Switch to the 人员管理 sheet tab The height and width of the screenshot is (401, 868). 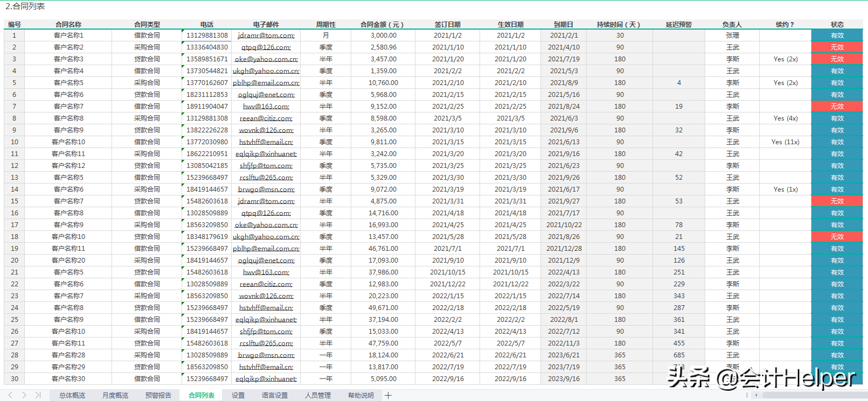click(318, 396)
